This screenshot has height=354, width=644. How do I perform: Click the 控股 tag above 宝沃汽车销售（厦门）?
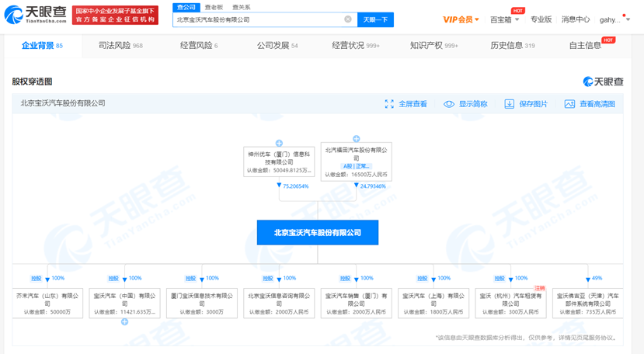pos(345,278)
